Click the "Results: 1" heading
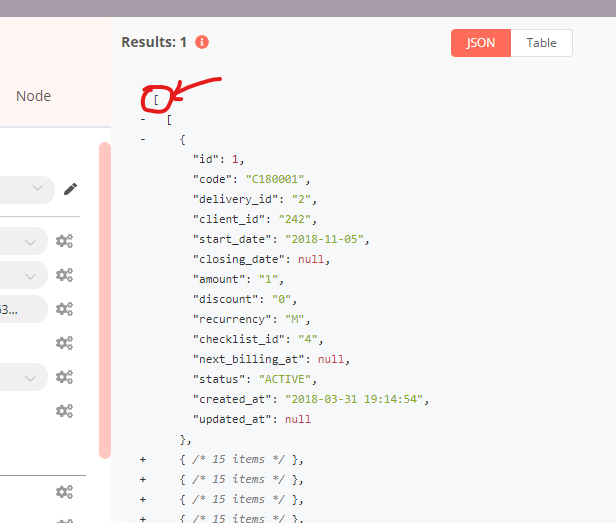This screenshot has height=523, width=616. point(154,42)
